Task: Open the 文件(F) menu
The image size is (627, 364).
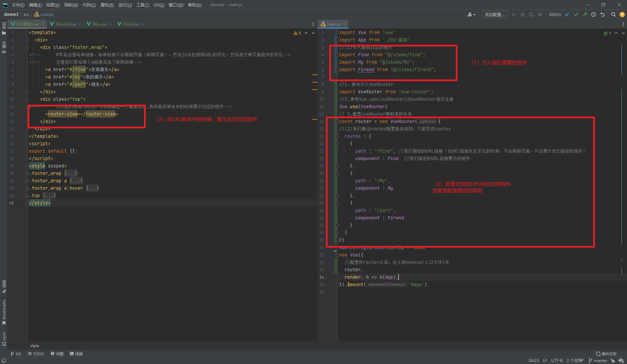Action: pos(18,5)
